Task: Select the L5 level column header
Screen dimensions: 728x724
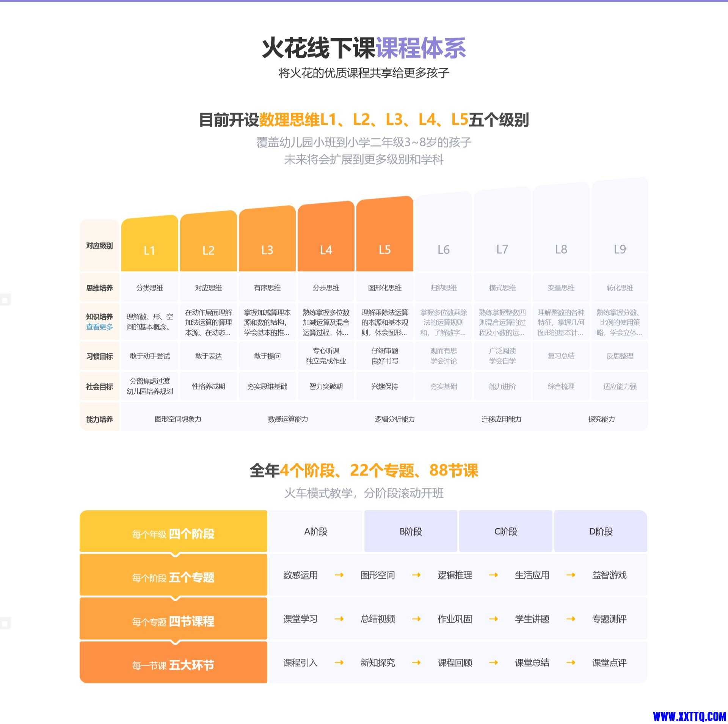Action: pyautogui.click(x=385, y=234)
